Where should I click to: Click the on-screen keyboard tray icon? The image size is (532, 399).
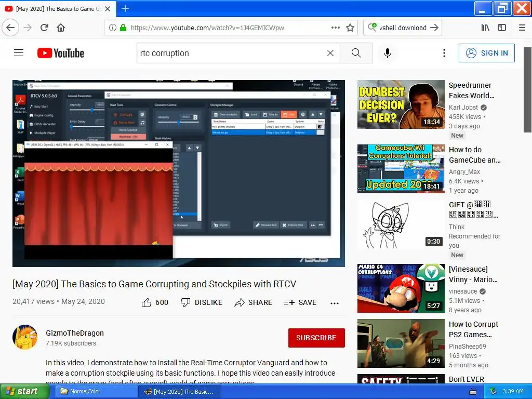pyautogui.click(x=473, y=392)
